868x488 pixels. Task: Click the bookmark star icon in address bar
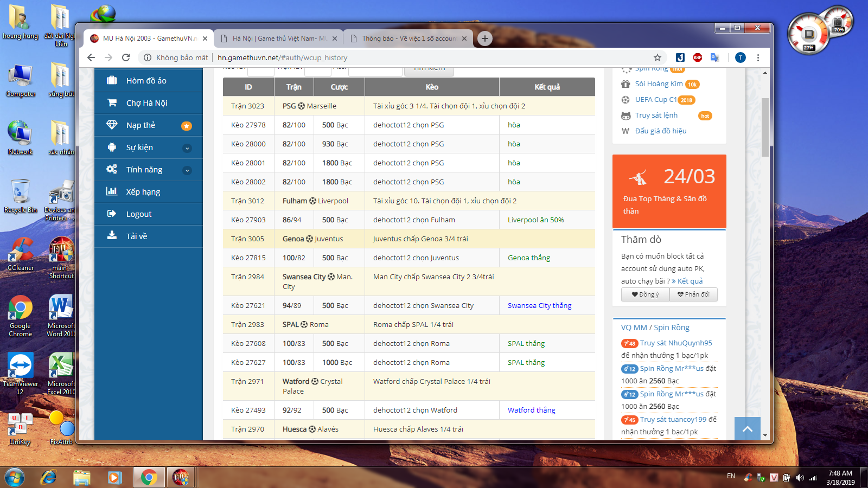pos(658,57)
